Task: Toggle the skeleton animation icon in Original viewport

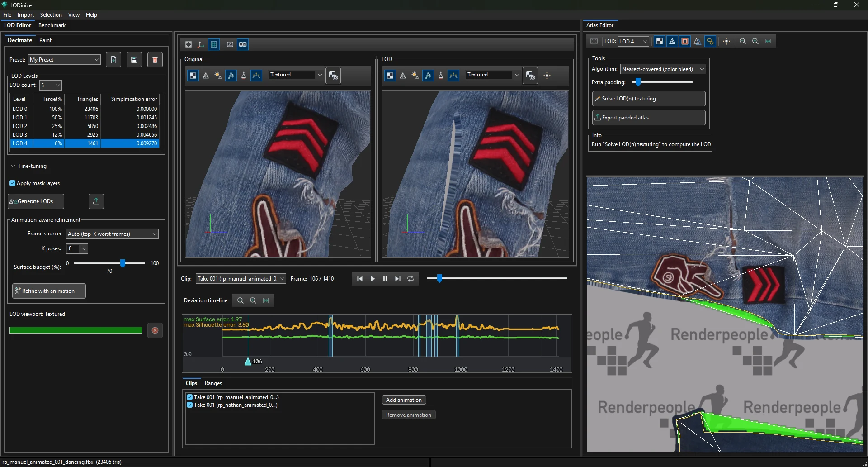Action: (231, 76)
